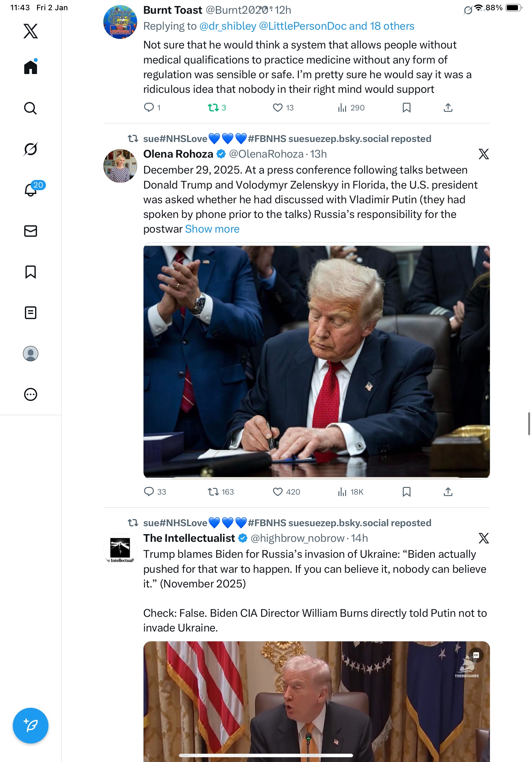The image size is (532, 762).
Task: Open Profile avatar icon in sidebar
Action: [x=31, y=354]
